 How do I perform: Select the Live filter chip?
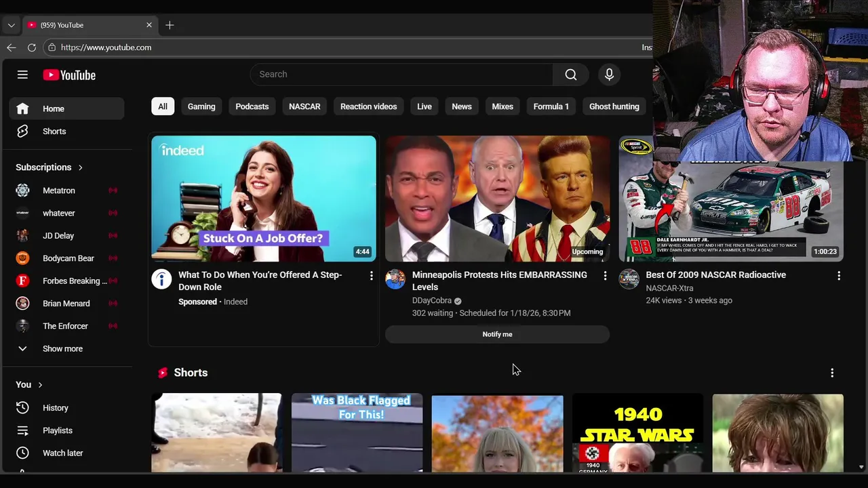point(425,106)
